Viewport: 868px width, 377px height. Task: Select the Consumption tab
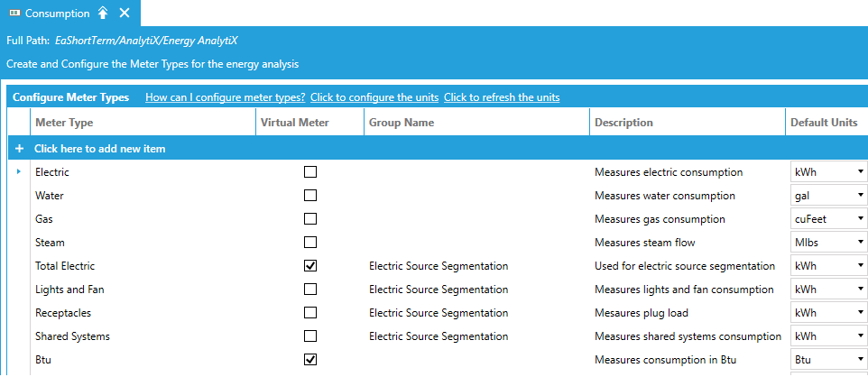tap(56, 13)
